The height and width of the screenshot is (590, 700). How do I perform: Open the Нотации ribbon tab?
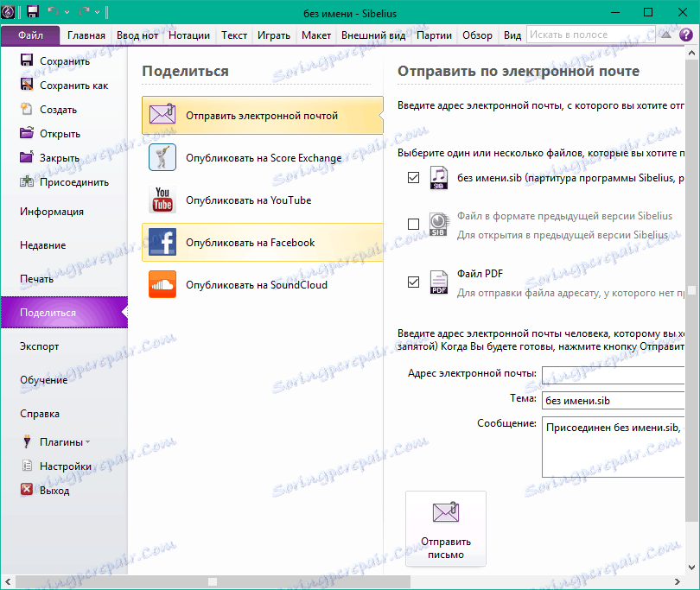pos(189,35)
